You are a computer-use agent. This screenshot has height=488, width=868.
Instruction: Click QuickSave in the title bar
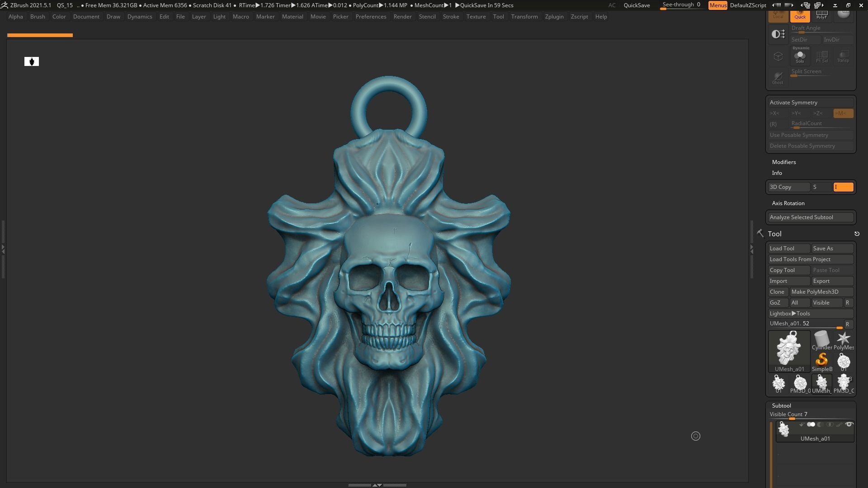pos(637,5)
